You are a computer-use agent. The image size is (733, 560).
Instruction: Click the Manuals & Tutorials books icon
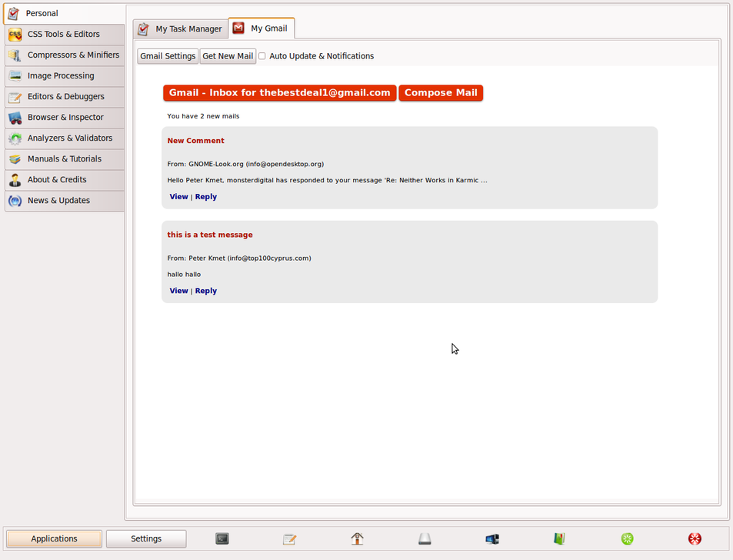[15, 159]
